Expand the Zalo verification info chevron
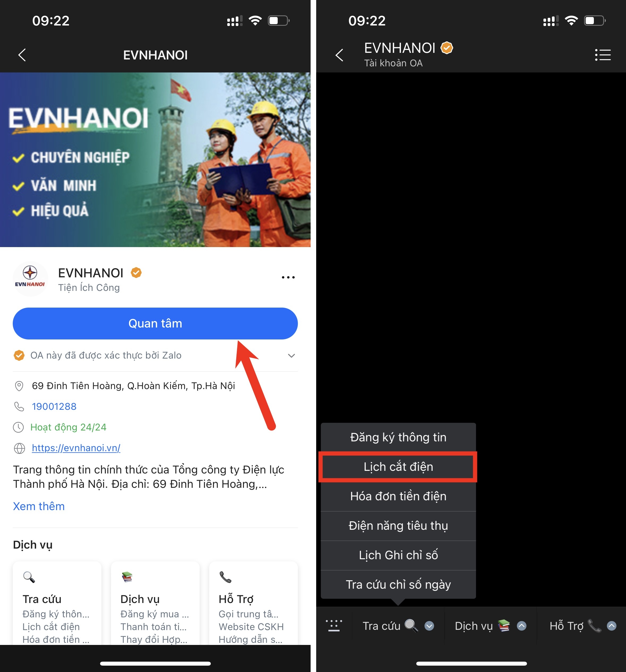Screen dimensions: 626x672 tap(291, 356)
